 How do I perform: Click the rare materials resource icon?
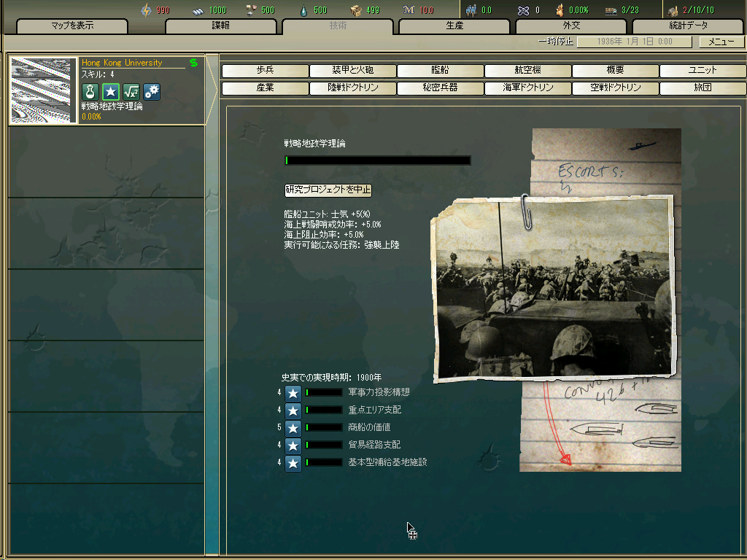(251, 10)
